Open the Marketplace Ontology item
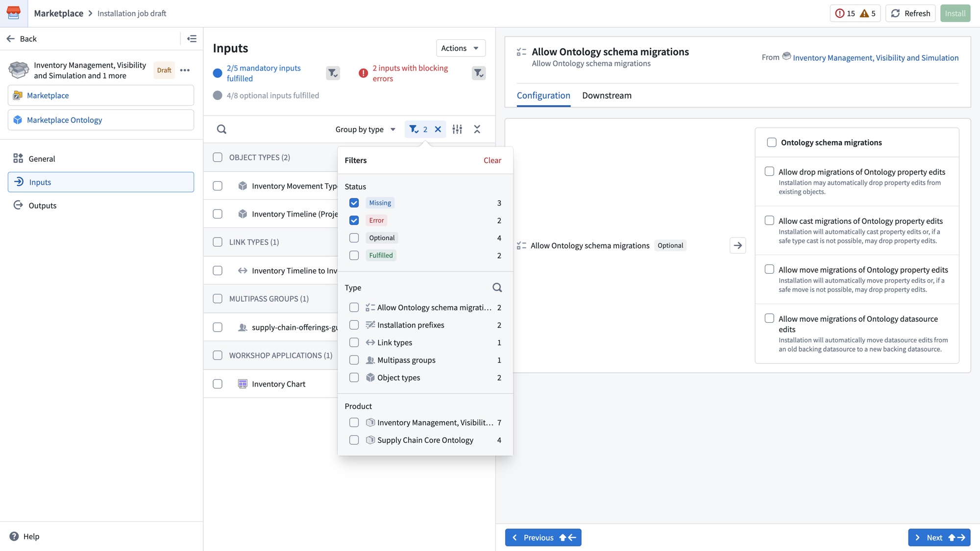Image resolution: width=980 pixels, height=551 pixels. click(101, 120)
